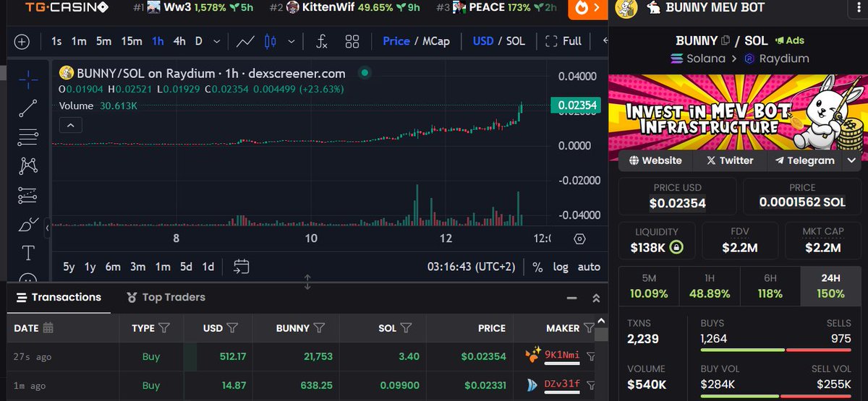Filter by maker 9K1Nmi
The height and width of the screenshot is (401, 868).
pyautogui.click(x=591, y=356)
